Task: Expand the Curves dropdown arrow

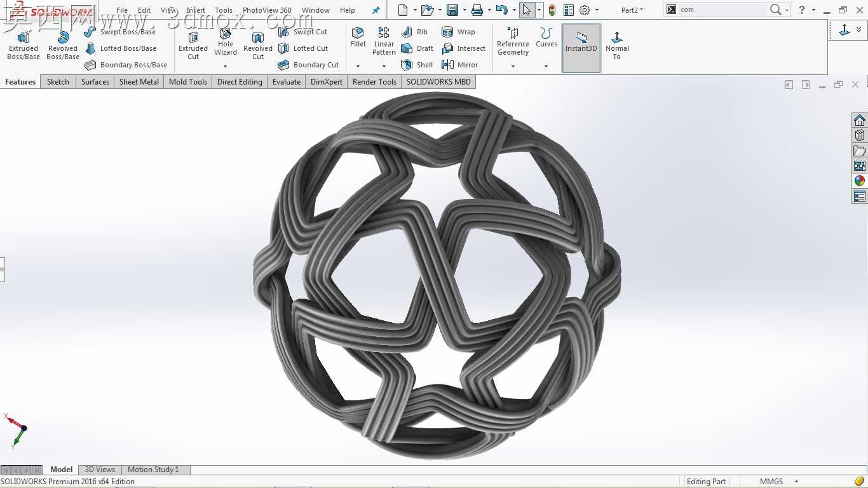Action: pyautogui.click(x=546, y=66)
